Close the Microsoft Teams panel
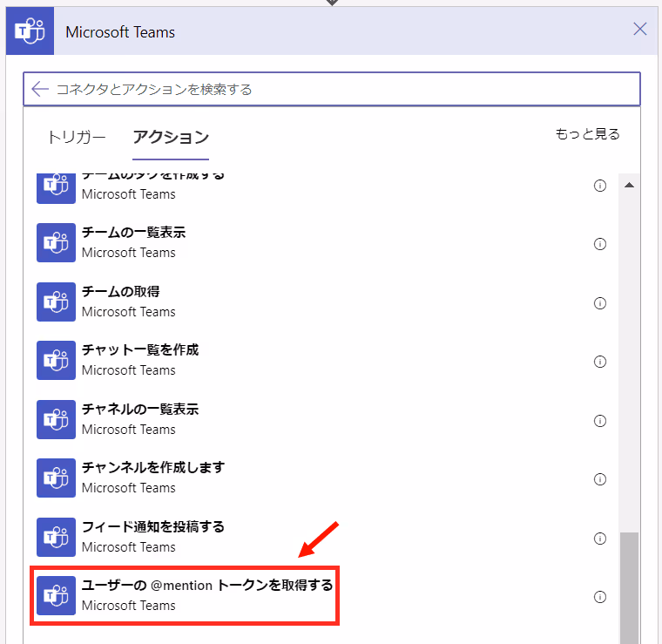 tap(640, 29)
